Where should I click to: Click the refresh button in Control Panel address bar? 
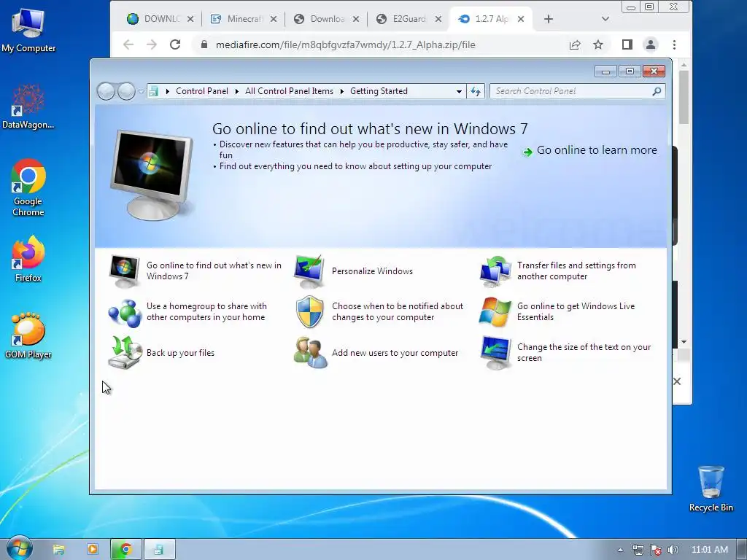tap(476, 91)
